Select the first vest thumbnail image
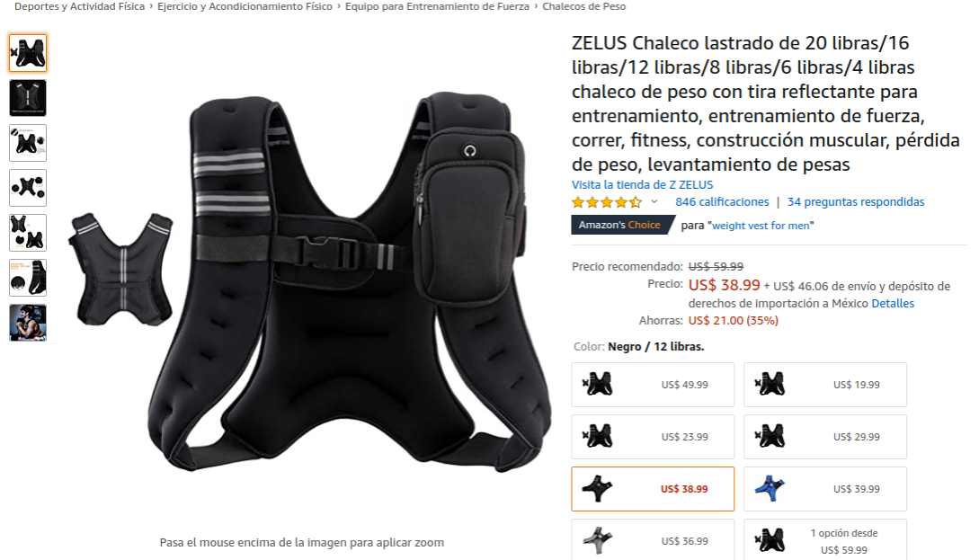The image size is (979, 560). click(x=28, y=53)
